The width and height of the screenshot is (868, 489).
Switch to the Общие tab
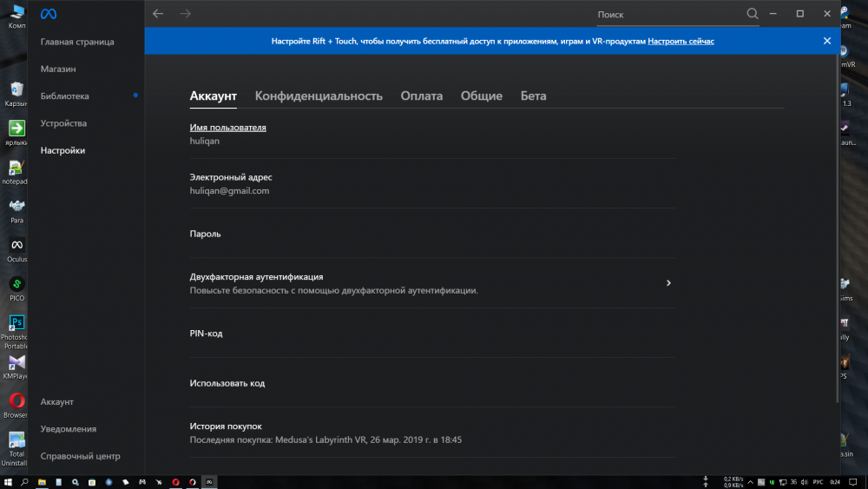pos(482,96)
